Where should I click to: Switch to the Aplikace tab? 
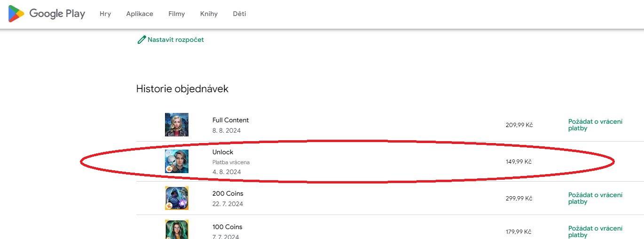(x=140, y=14)
